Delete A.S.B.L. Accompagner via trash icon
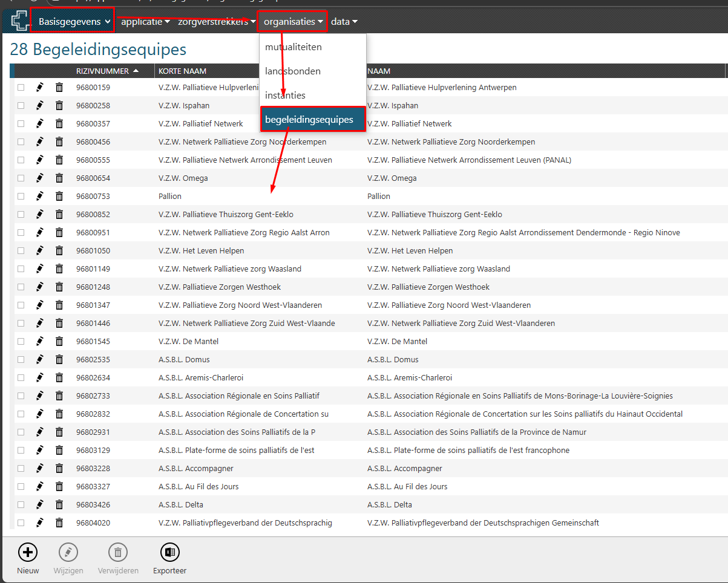 coord(59,469)
